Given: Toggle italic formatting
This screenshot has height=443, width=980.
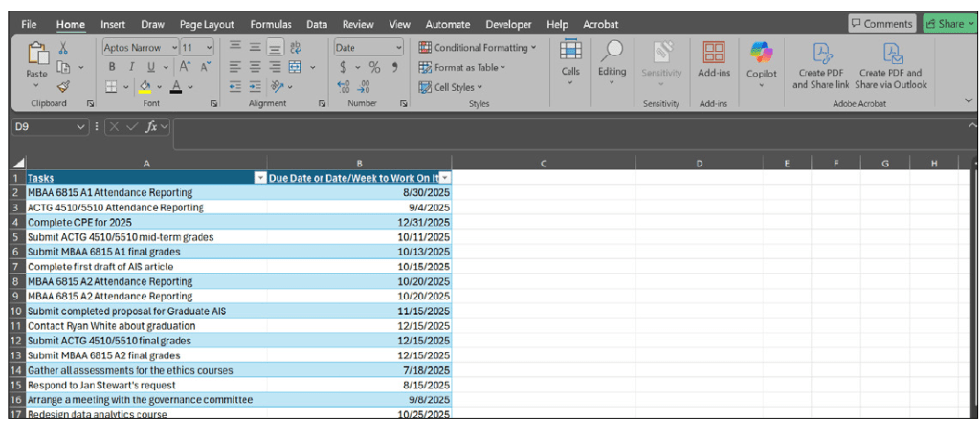Looking at the screenshot, I should [x=134, y=67].
